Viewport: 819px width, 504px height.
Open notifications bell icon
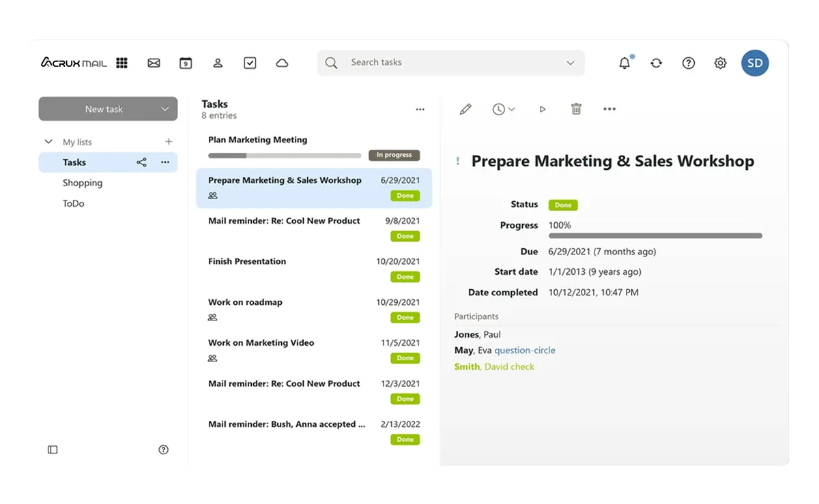tap(624, 63)
